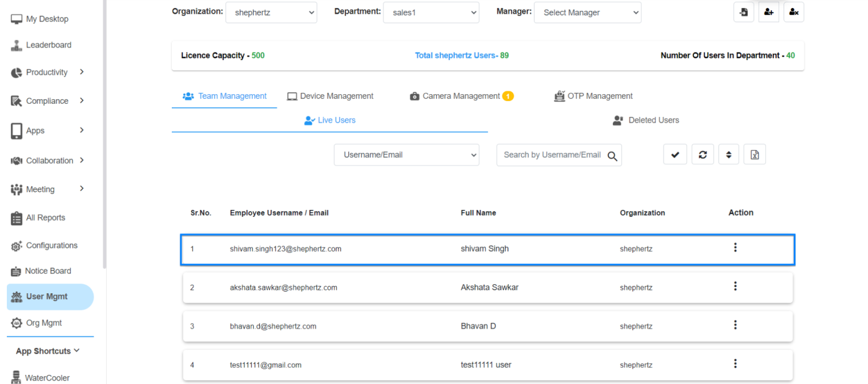The image size is (868, 384).
Task: Open My Desktop from sidebar
Action: coord(40,19)
